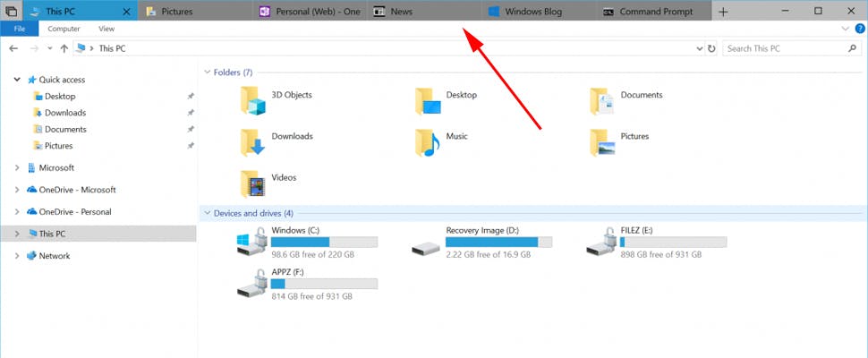Switch to the Personal (Web) - One tab
Screen dimensions: 868x358
[x=310, y=11]
